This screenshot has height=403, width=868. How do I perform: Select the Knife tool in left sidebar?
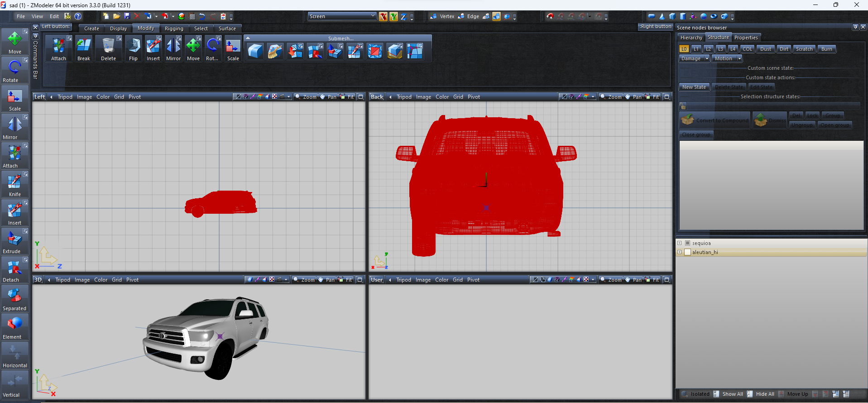(x=14, y=185)
